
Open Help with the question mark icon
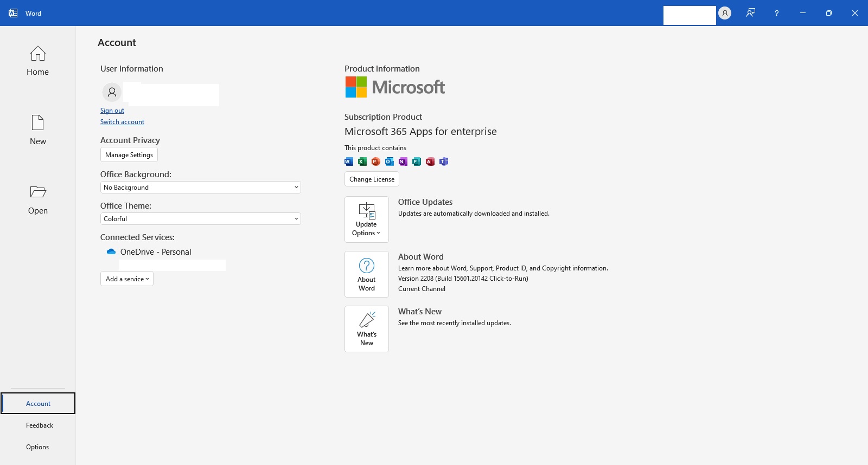(777, 13)
